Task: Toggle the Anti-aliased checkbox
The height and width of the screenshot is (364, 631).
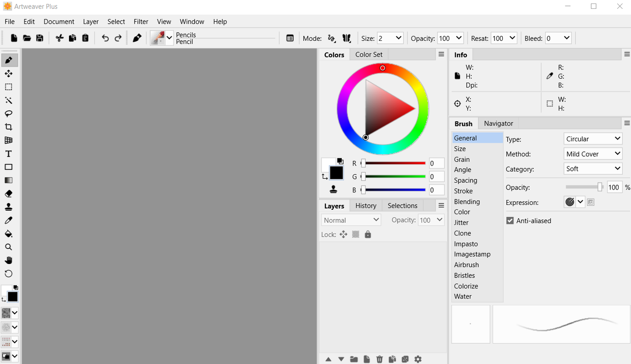Action: coord(510,221)
